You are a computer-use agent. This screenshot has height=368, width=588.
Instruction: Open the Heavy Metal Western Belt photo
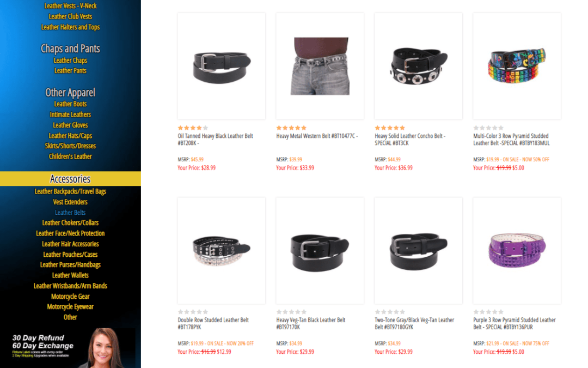coord(320,67)
